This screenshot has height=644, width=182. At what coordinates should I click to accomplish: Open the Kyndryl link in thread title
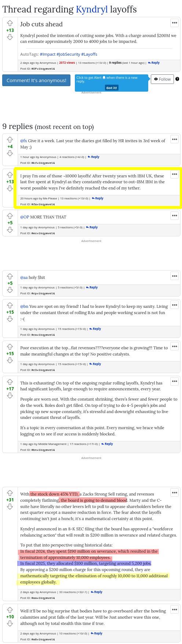tap(92, 9)
